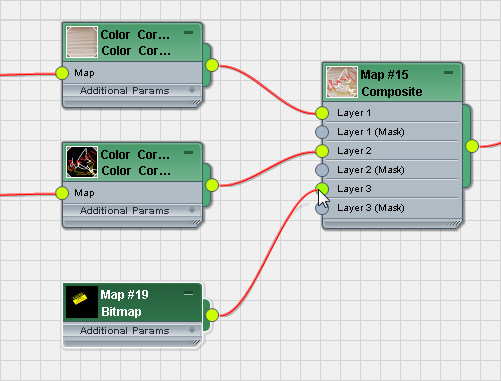
Task: Expand Additional Params on Map #19 Bitmap
Action: pos(192,330)
